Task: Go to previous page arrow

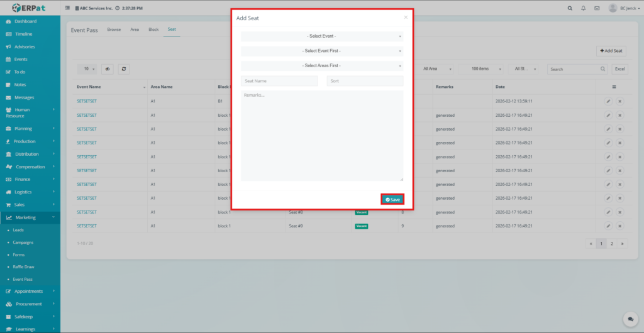Action: point(591,244)
